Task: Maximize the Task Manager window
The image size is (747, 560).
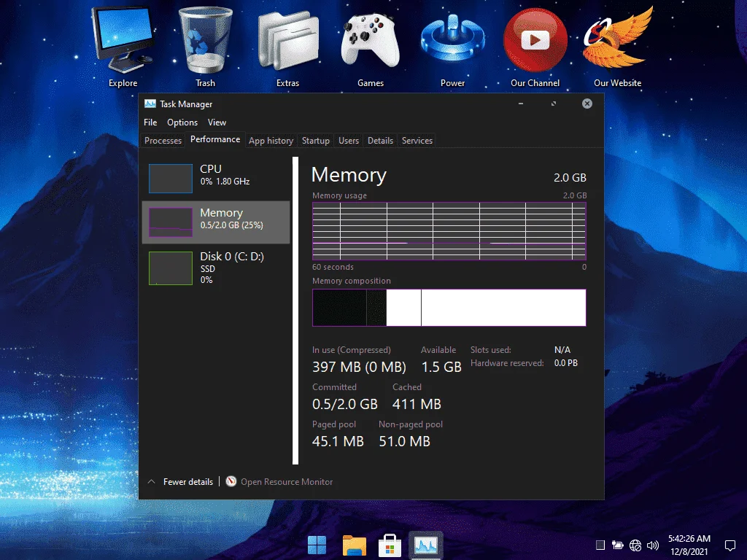Action: (x=554, y=104)
